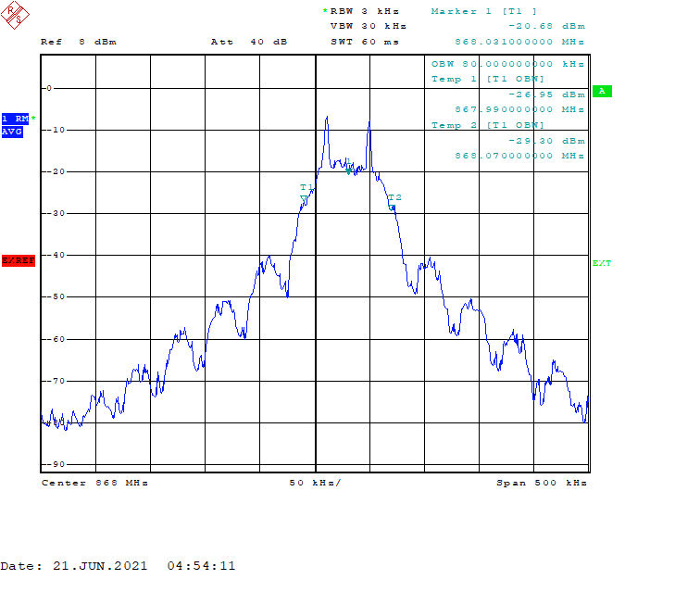Click the 868.031000000 MHz marker frequency

click(519, 42)
